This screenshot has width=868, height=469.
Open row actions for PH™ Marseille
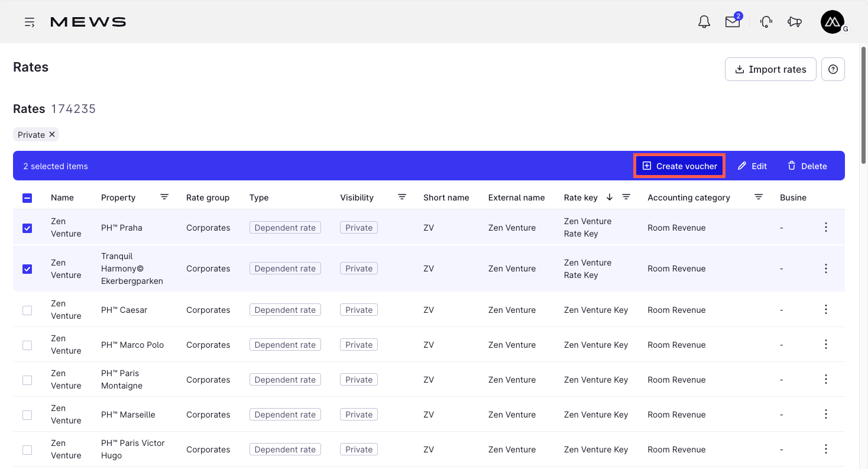(827, 414)
